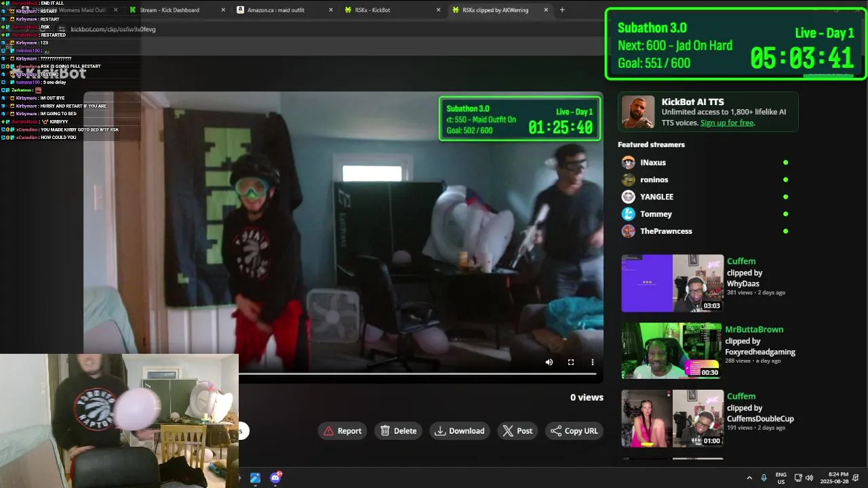868x488 pixels.
Task: Click roninos avatar icon
Action: click(629, 180)
